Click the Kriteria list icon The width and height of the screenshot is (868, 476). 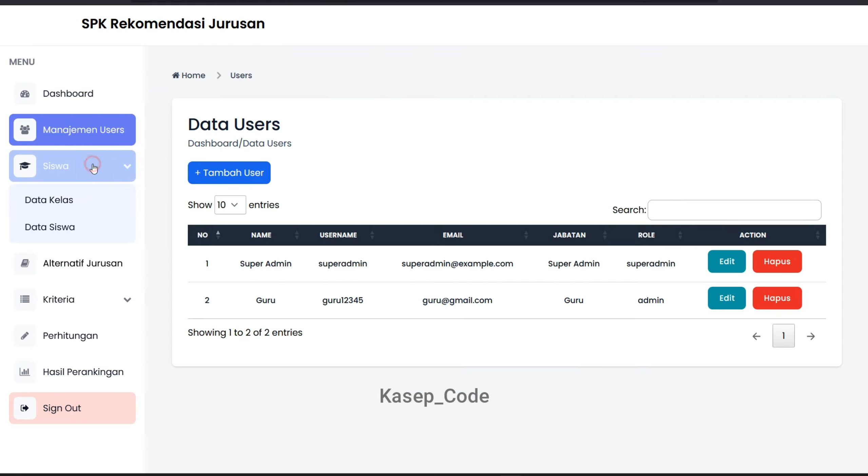(x=25, y=300)
